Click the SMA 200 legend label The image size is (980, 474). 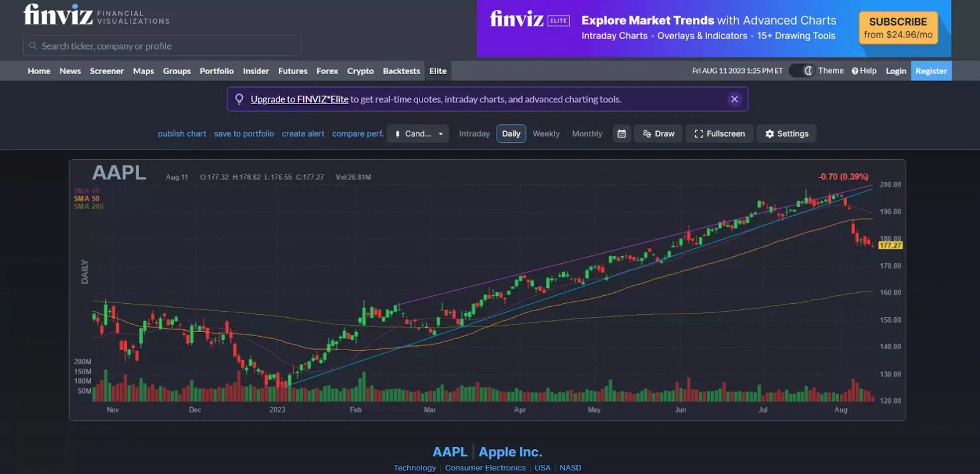[x=89, y=206]
